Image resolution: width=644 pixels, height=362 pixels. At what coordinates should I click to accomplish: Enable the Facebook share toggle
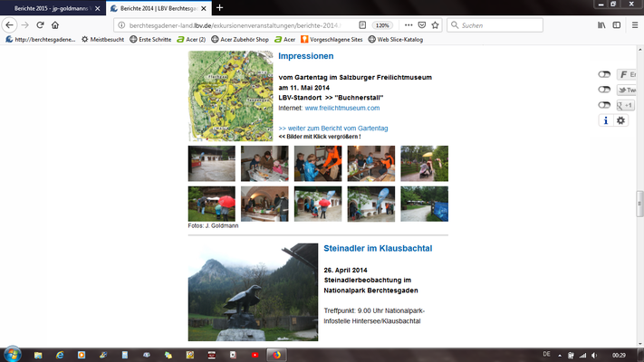click(604, 74)
